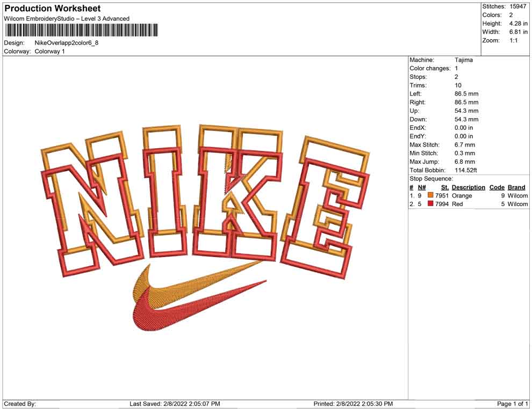Click the barcode under Wilcom EmbroideryStudio
The height and width of the screenshot is (409, 532).
[82, 30]
